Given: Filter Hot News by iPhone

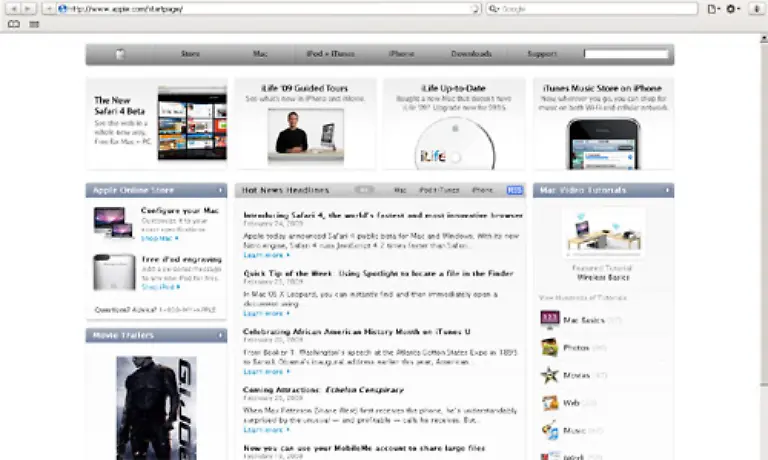Looking at the screenshot, I should pyautogui.click(x=482, y=190).
